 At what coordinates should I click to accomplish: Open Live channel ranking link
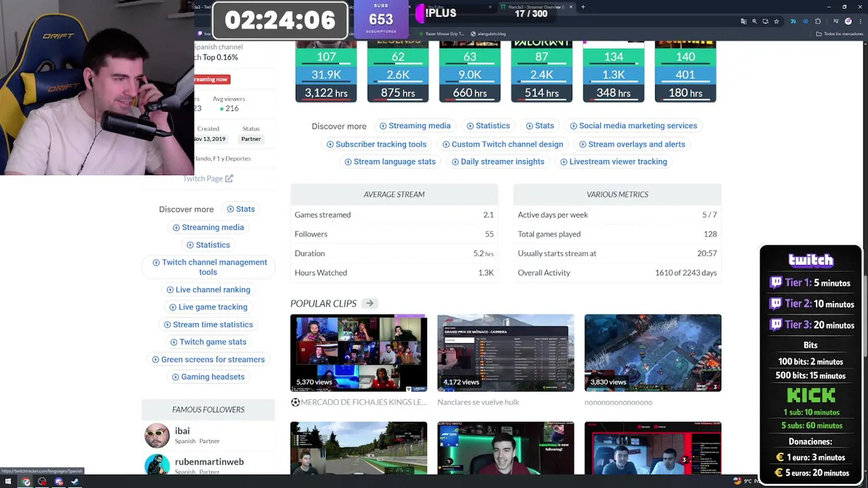click(x=208, y=289)
